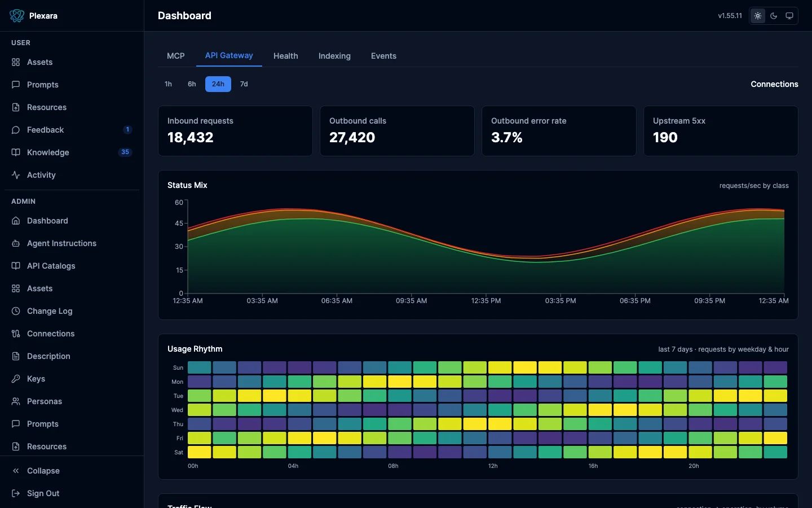Click the Sun row label in heatmap
The height and width of the screenshot is (508, 812).
click(178, 367)
